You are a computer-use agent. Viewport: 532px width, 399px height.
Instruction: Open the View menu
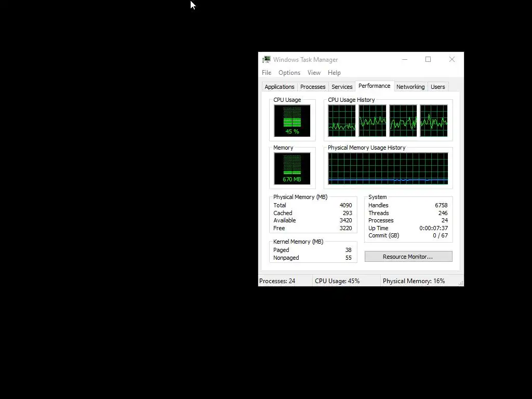pos(314,73)
